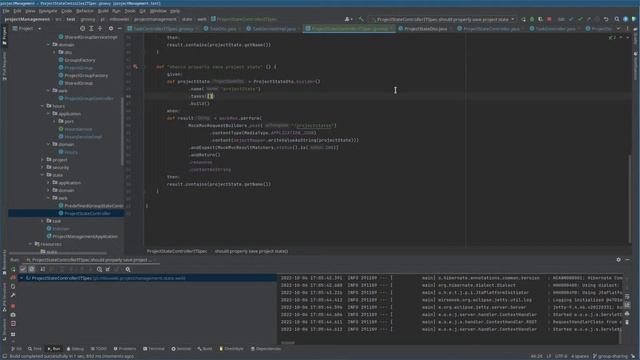640x360 pixels.
Task: Open the Git menu
Action: click(x=142, y=11)
